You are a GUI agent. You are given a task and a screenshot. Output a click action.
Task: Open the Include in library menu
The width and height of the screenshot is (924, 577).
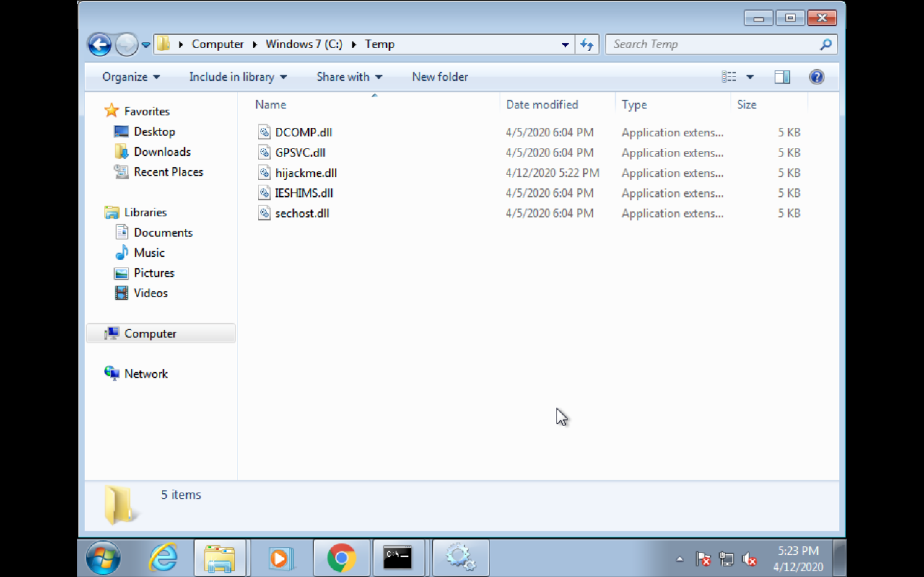[x=237, y=77]
